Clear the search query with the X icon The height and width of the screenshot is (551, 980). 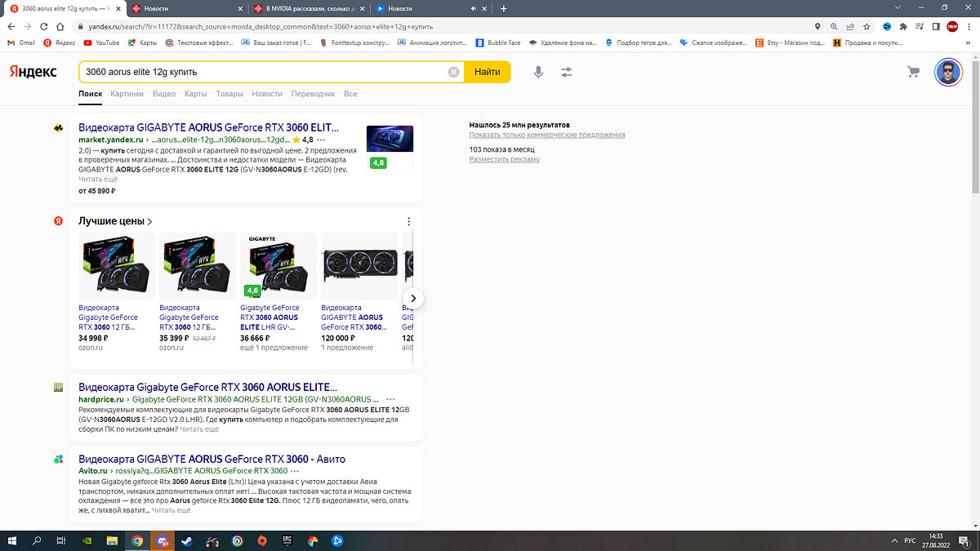[454, 72]
